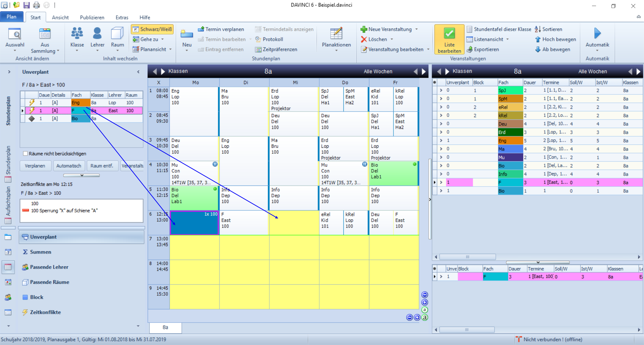Click the Save icon in title bar
Screen dimensions: 644x345
(26, 5)
